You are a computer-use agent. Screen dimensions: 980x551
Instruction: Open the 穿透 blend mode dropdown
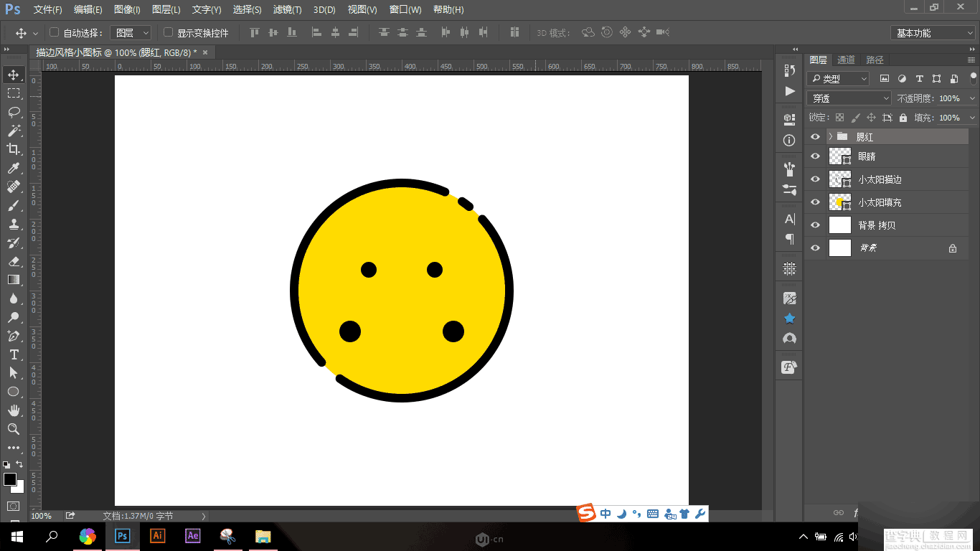[849, 98]
